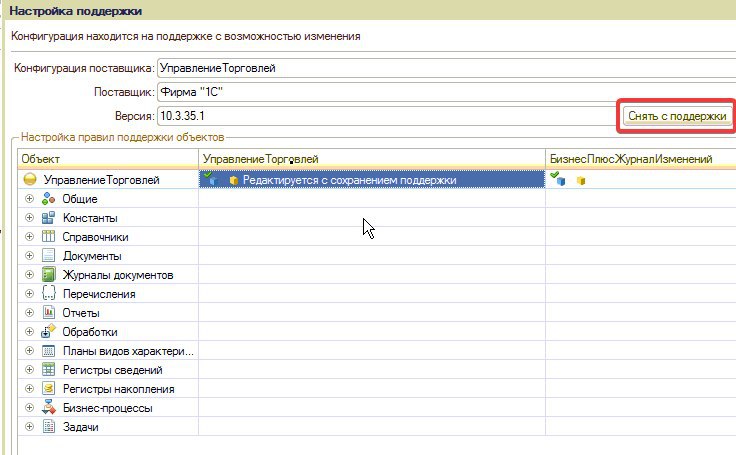Screen dimensions: 736x455
Task: Click the Журналы документов green icon
Action: 48,274
